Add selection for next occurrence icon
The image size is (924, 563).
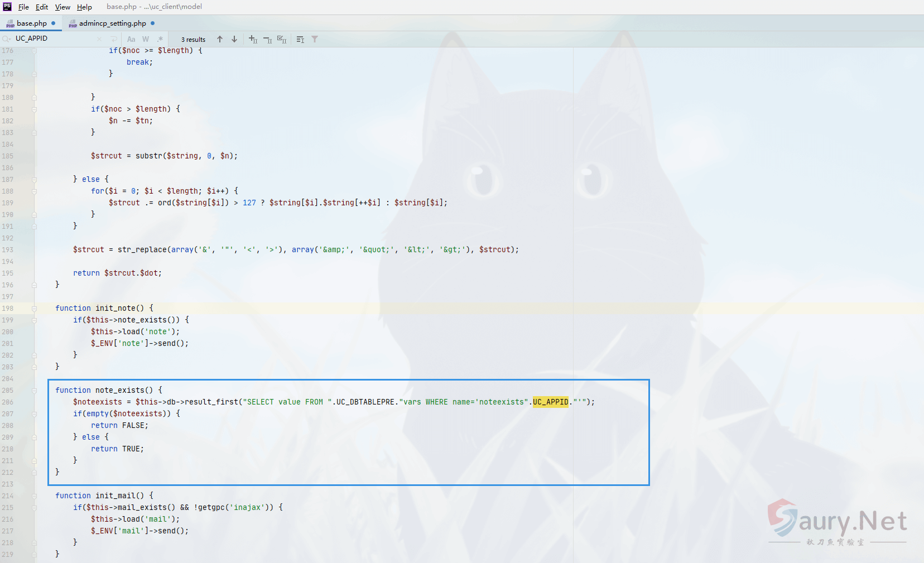[x=253, y=39]
